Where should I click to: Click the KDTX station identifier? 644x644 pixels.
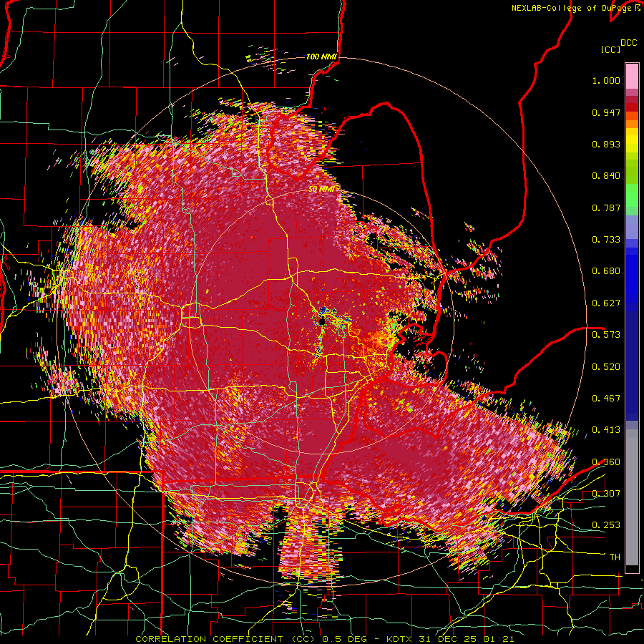(x=399, y=639)
